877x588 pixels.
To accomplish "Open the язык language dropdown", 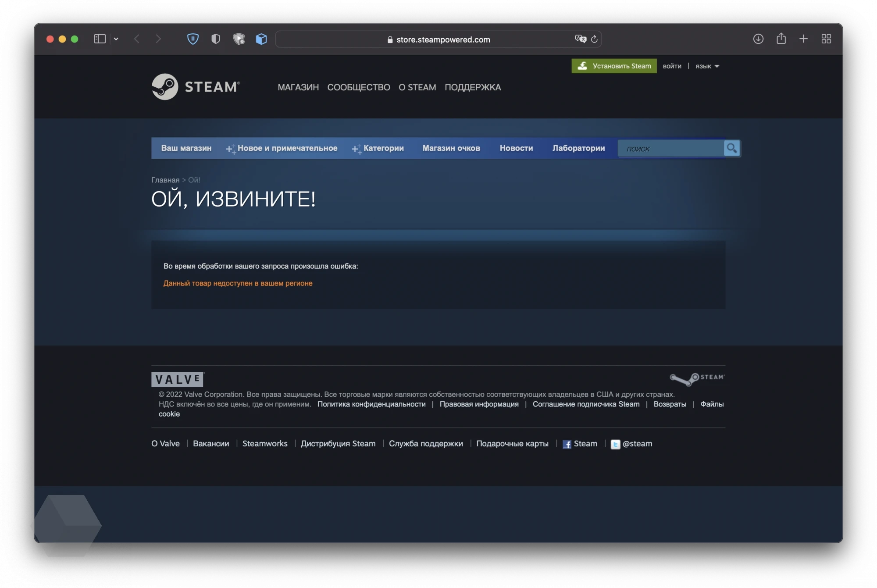I will tap(707, 66).
